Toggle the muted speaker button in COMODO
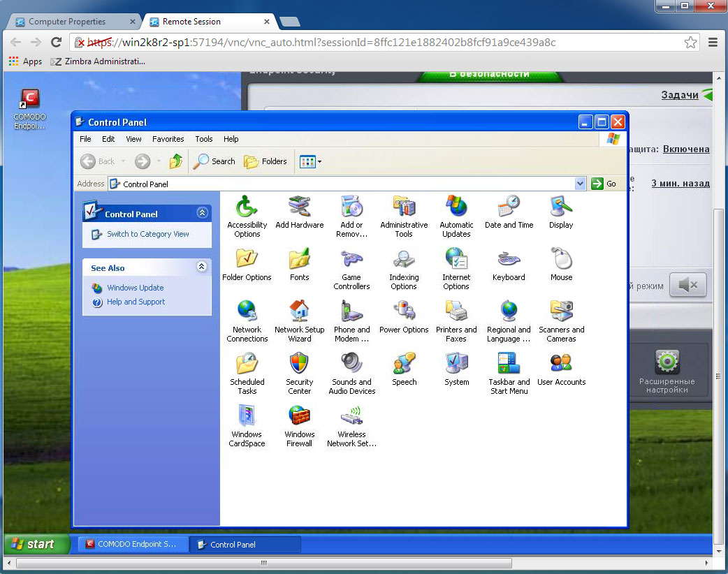Screen dimensions: 728x574 coord(687,285)
